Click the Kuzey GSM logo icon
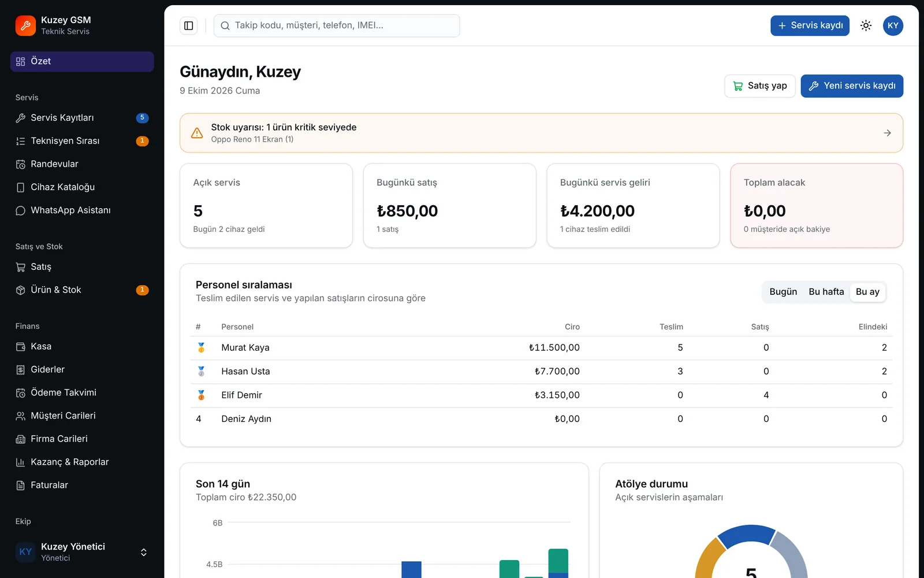 [x=25, y=25]
